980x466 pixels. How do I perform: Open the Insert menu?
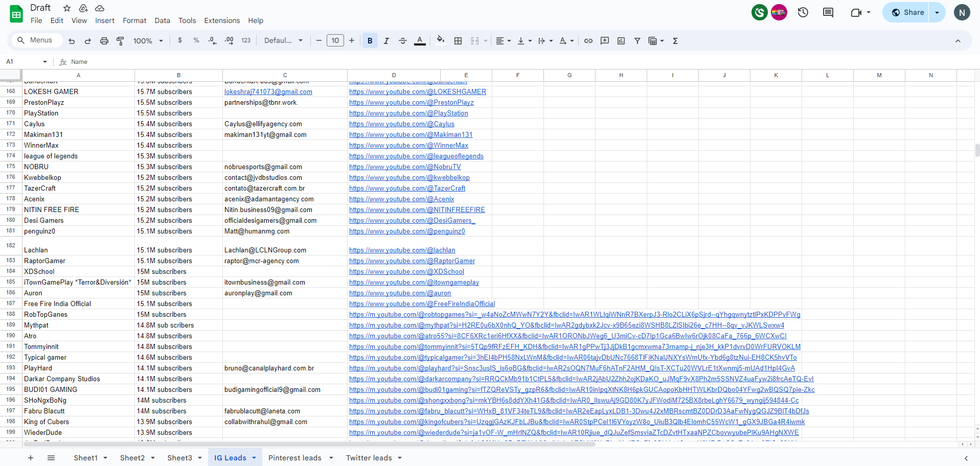[x=105, y=20]
